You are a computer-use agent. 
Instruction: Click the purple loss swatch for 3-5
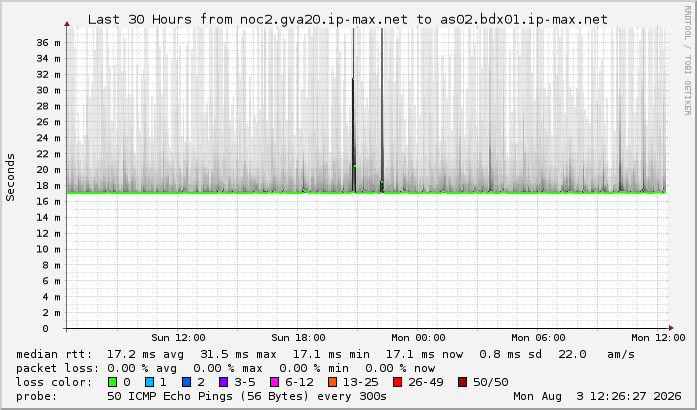(224, 382)
